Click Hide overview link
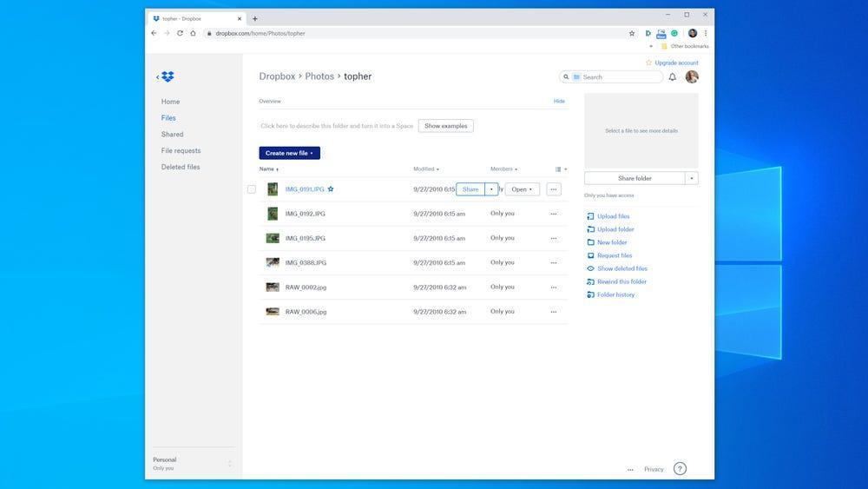The width and height of the screenshot is (868, 489). 559,102
